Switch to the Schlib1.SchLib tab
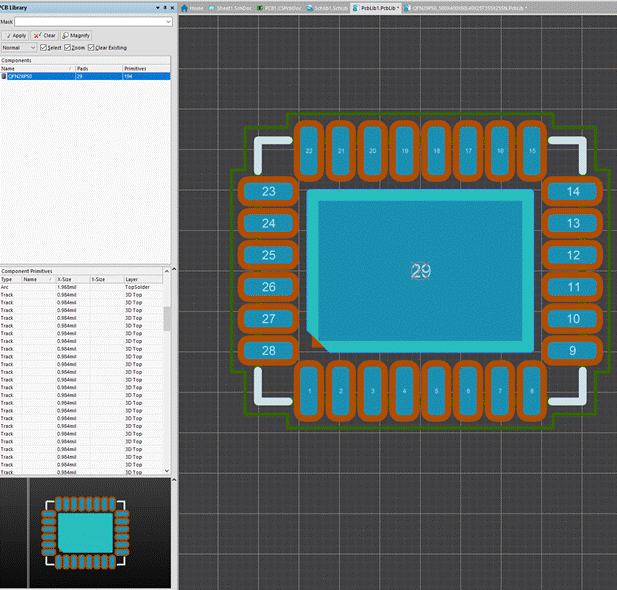617x590 pixels. point(328,8)
